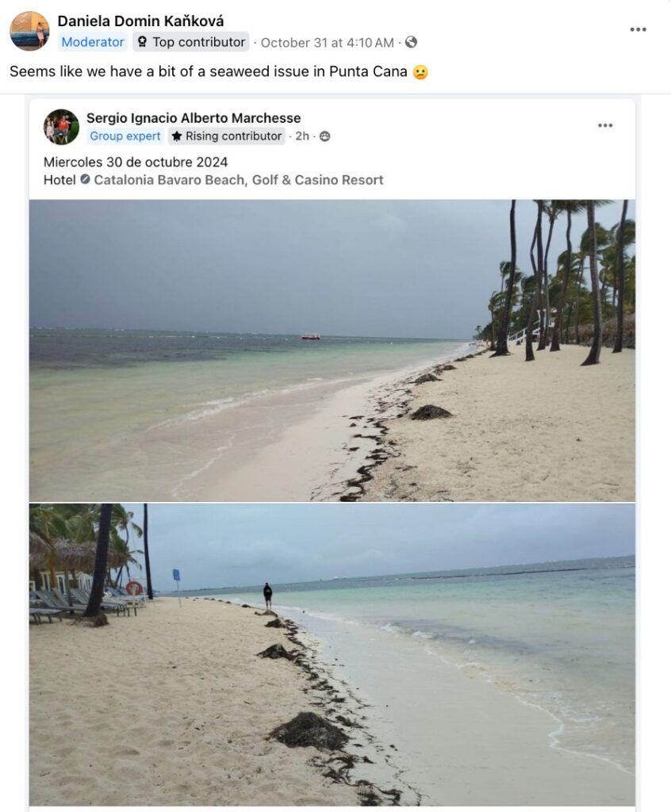Click the Moderator badge
The image size is (671, 812).
pos(93,42)
